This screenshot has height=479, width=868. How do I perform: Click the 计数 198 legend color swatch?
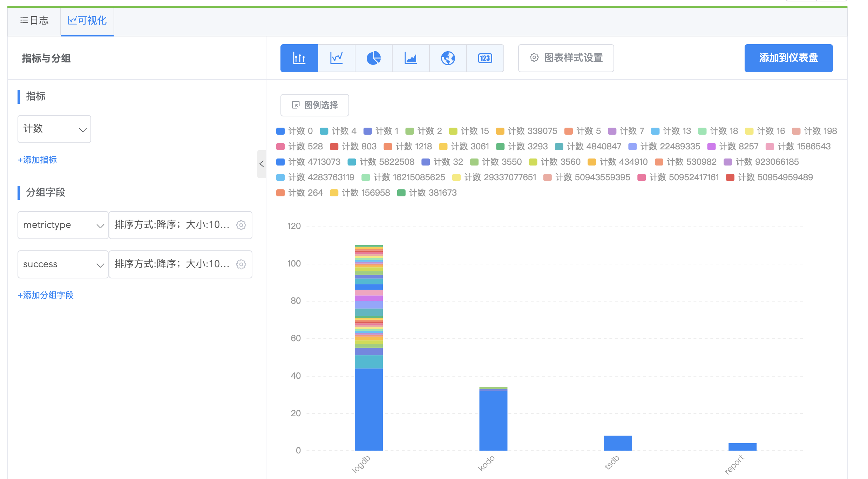[x=796, y=131]
